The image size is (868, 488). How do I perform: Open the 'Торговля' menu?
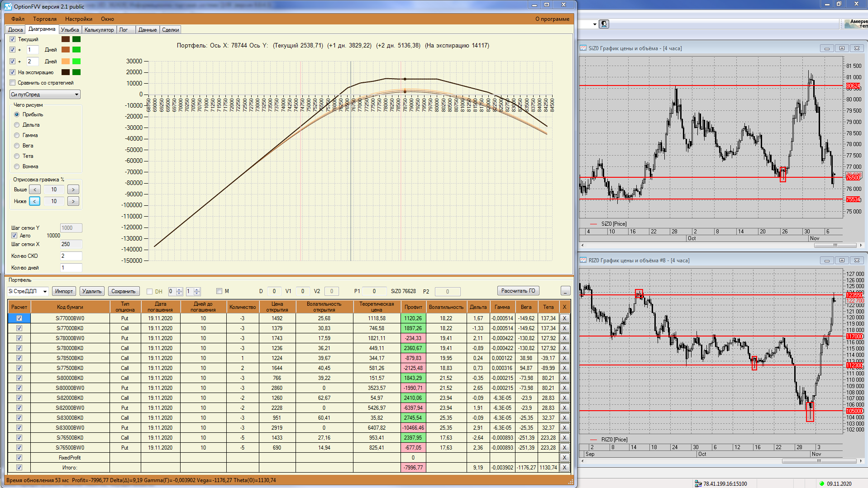(x=45, y=19)
